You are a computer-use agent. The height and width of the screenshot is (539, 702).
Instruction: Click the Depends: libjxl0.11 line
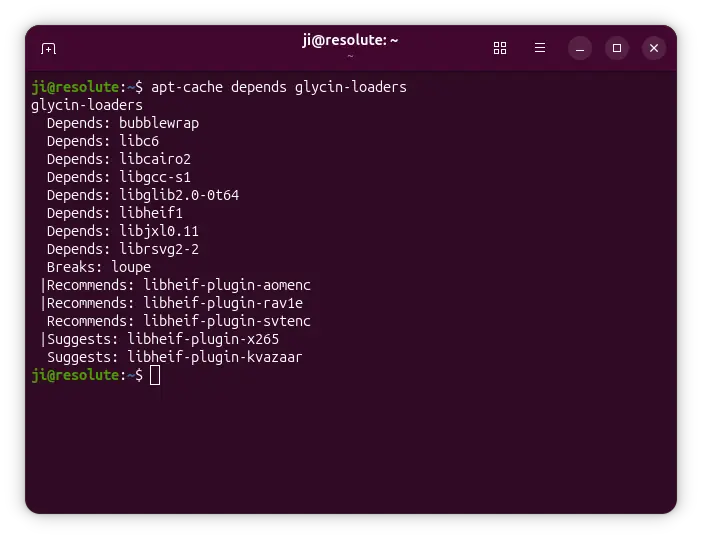pos(123,231)
